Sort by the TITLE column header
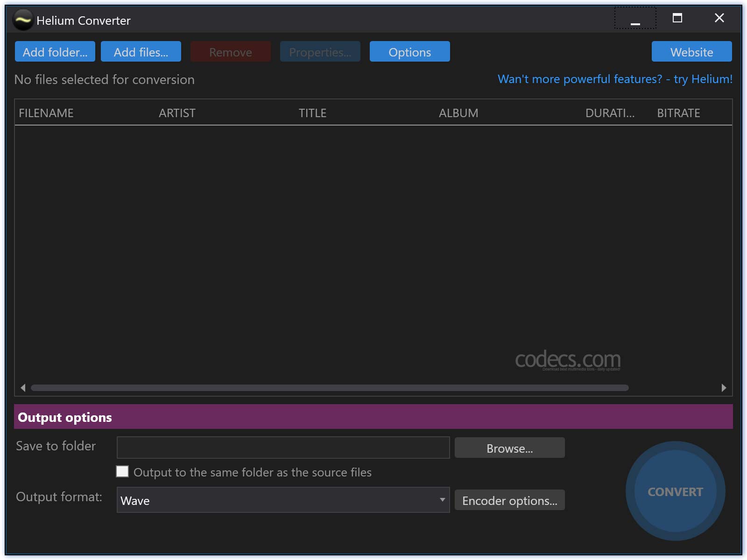The width and height of the screenshot is (747, 560). [x=312, y=113]
